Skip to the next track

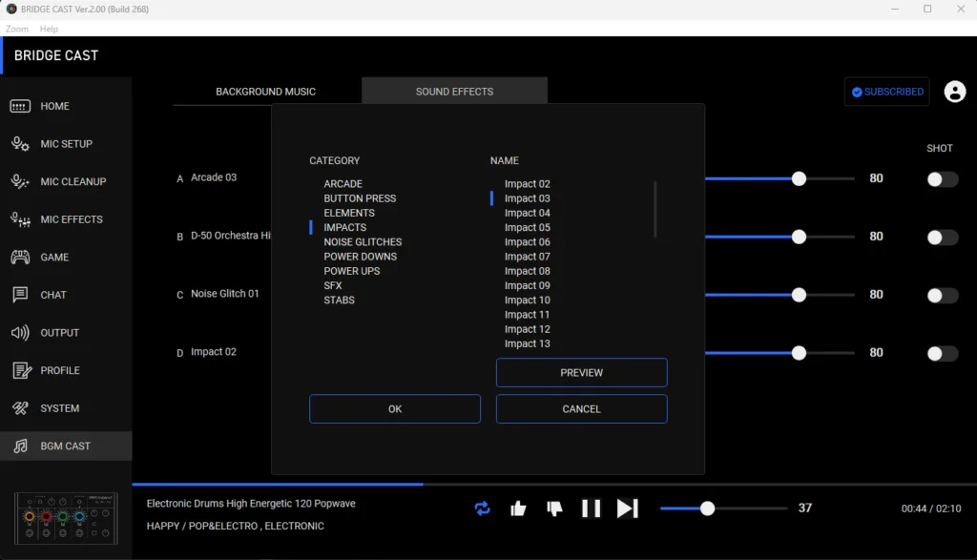627,508
